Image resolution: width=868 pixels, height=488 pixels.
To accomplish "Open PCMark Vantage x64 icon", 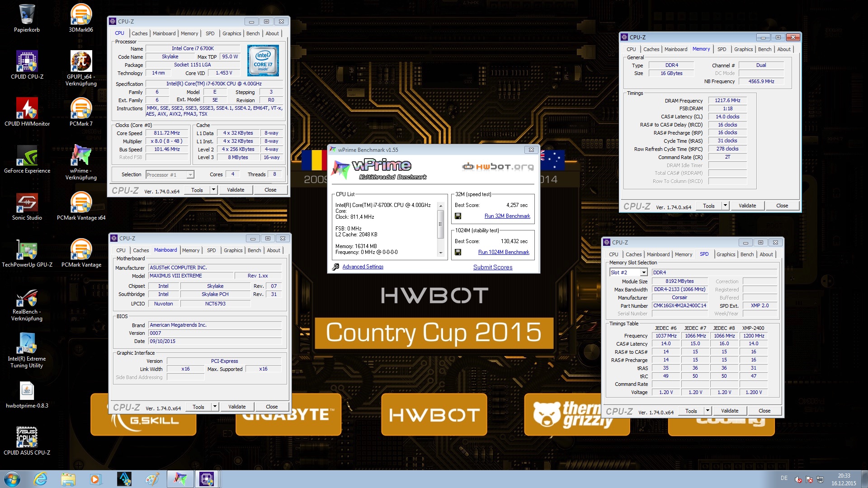I will tap(81, 206).
